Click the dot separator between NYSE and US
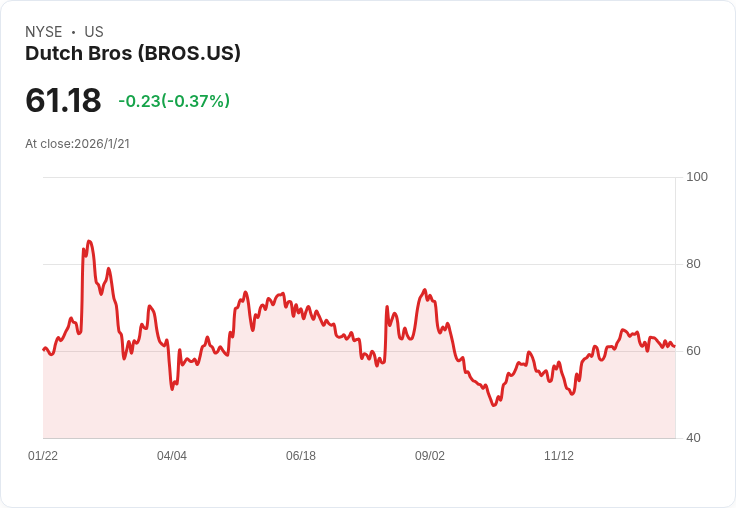The width and height of the screenshot is (736, 508). click(73, 32)
